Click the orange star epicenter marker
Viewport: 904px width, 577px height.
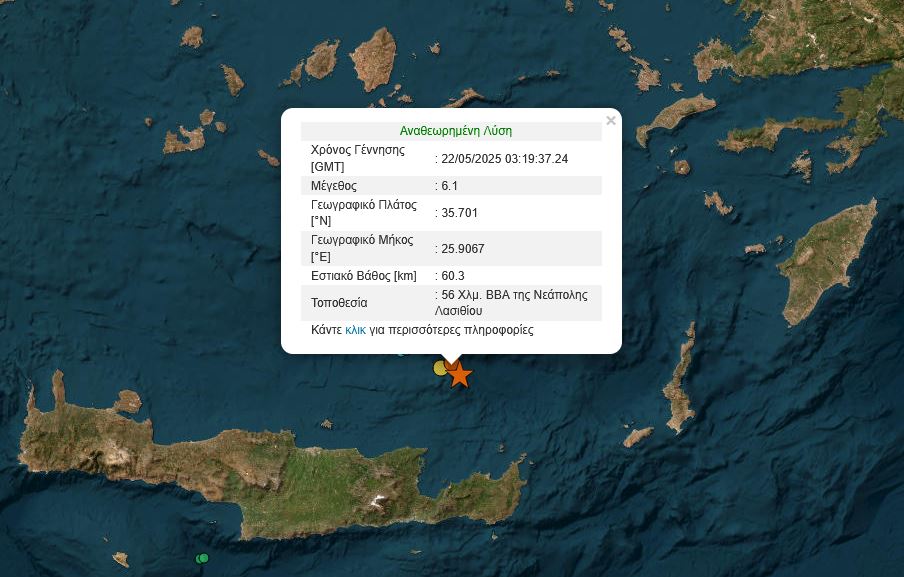(459, 375)
